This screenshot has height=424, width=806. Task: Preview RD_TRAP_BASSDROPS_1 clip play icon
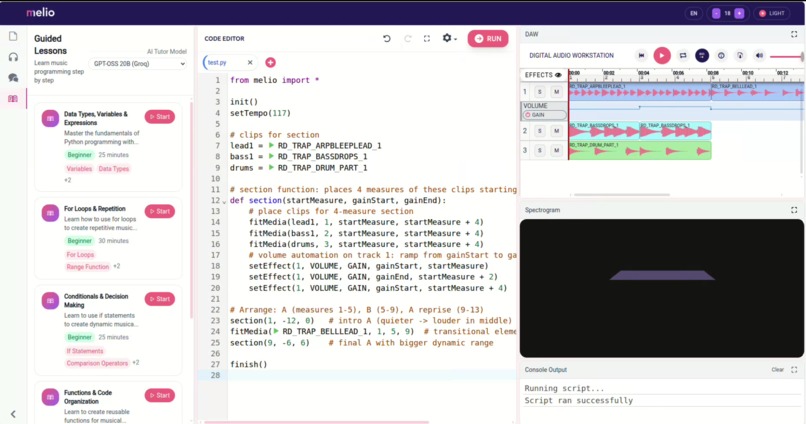point(271,156)
